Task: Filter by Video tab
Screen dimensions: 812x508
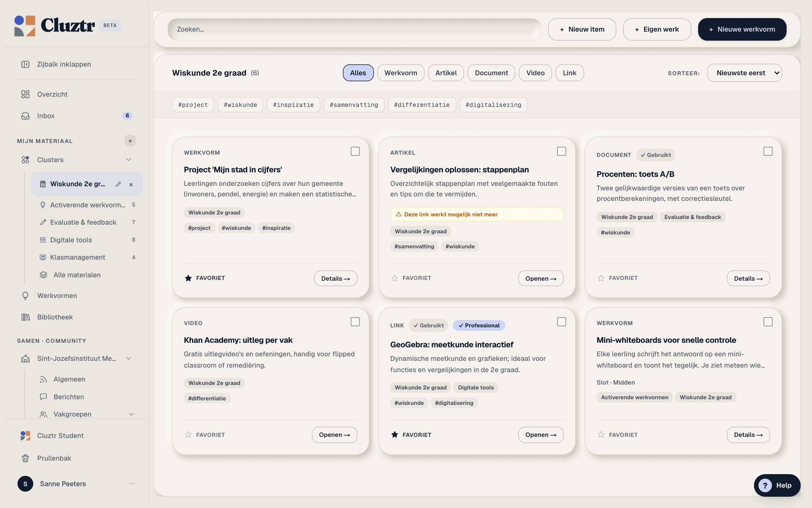Action: [535, 73]
